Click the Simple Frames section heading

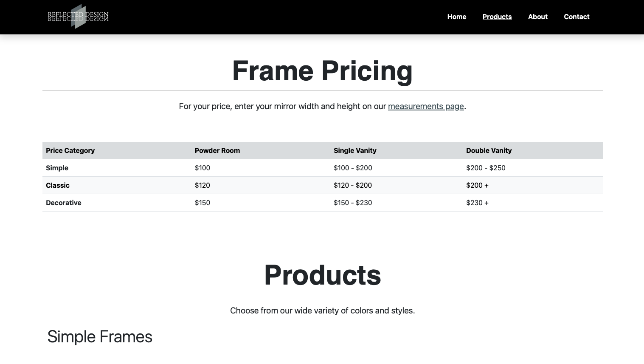pos(100,336)
